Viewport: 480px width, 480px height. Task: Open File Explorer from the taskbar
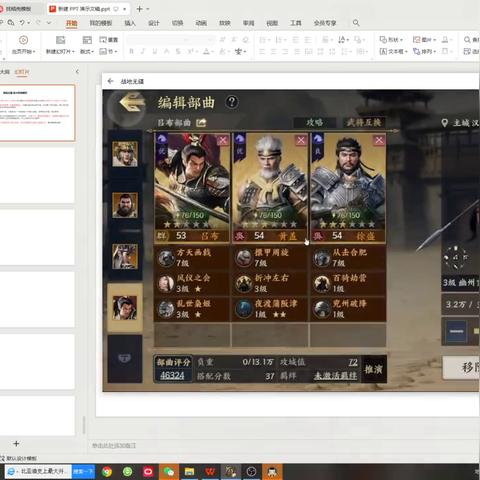[x=189, y=472]
